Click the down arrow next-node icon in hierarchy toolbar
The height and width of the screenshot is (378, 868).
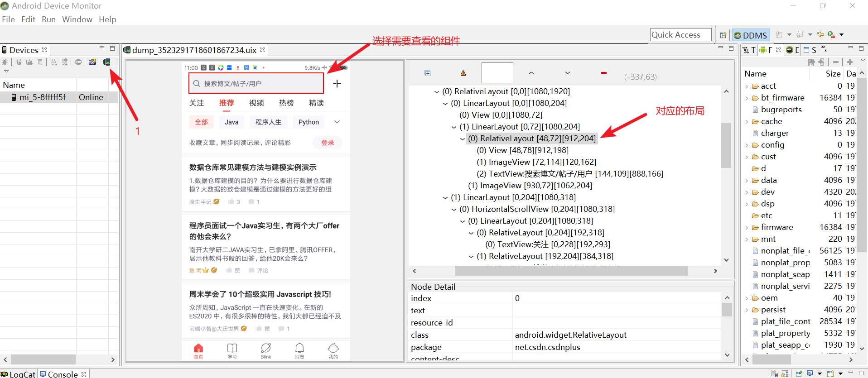click(567, 73)
